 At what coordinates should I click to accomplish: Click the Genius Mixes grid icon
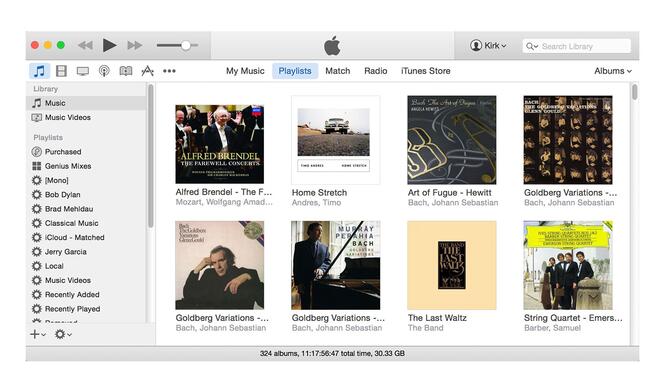pos(37,166)
